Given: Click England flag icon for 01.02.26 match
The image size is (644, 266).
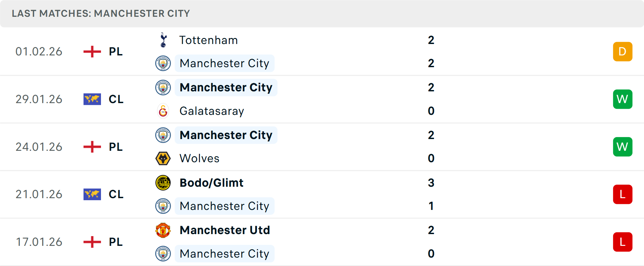Looking at the screenshot, I should click(x=92, y=52).
